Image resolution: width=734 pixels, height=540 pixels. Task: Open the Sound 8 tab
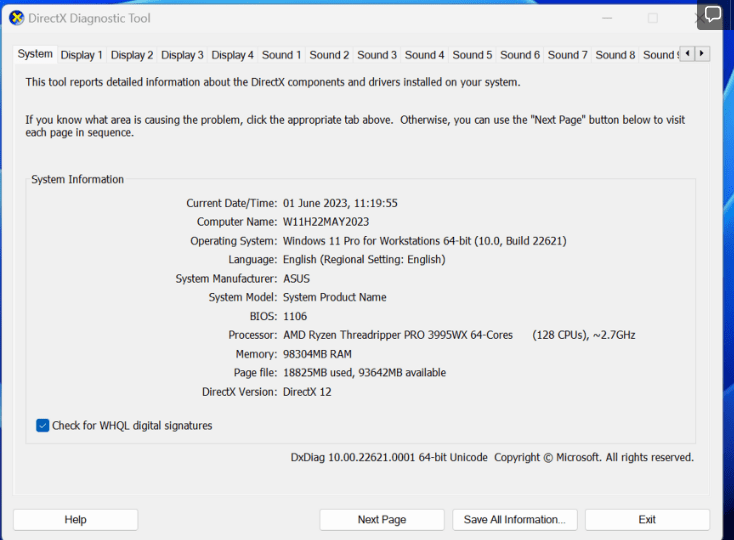click(x=616, y=55)
